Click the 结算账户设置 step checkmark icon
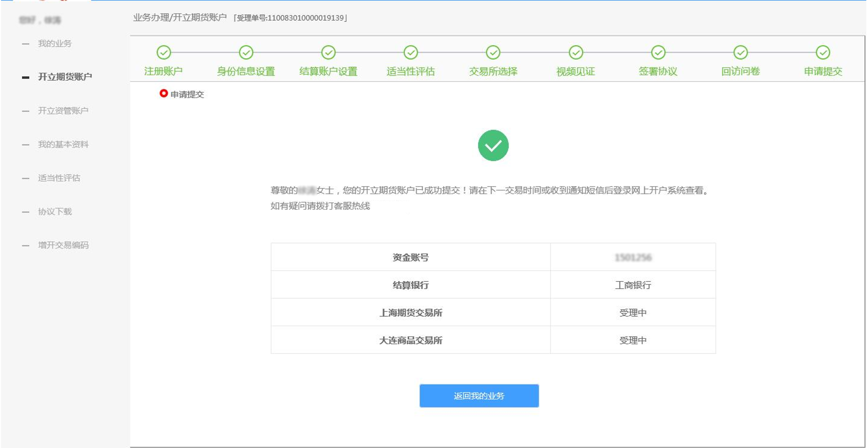Screen dimensions: 868x448 tap(328, 53)
